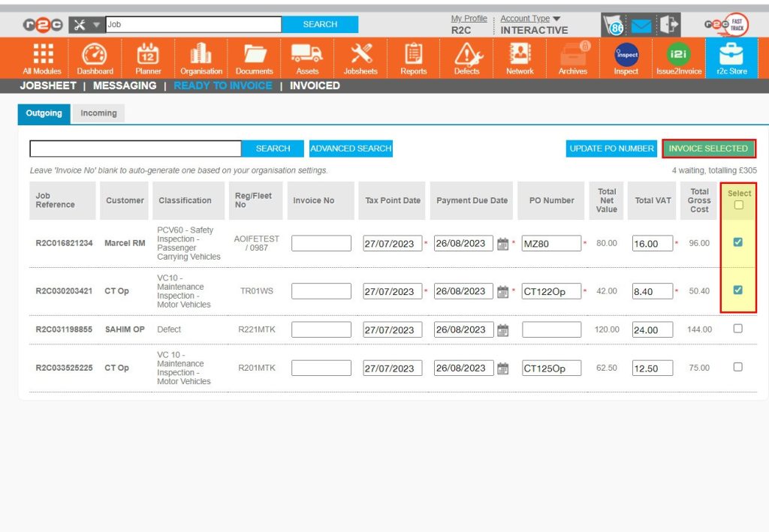Image resolution: width=769 pixels, height=532 pixels.
Task: Open the Jobsheets module
Action: 360,59
